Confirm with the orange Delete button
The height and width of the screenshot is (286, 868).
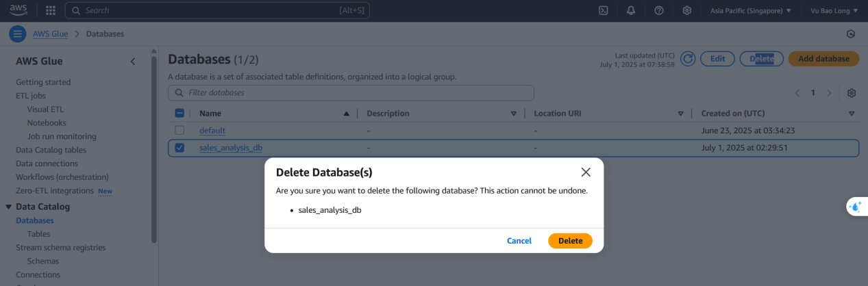[570, 241]
